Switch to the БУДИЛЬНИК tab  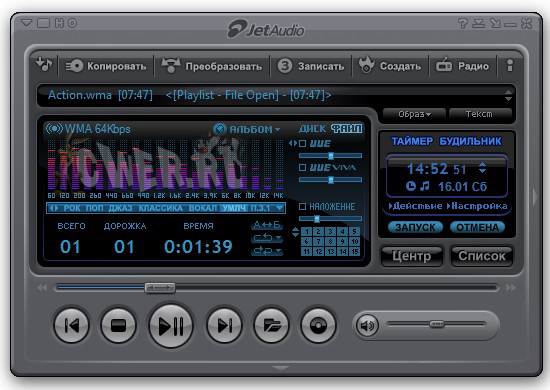(x=470, y=141)
